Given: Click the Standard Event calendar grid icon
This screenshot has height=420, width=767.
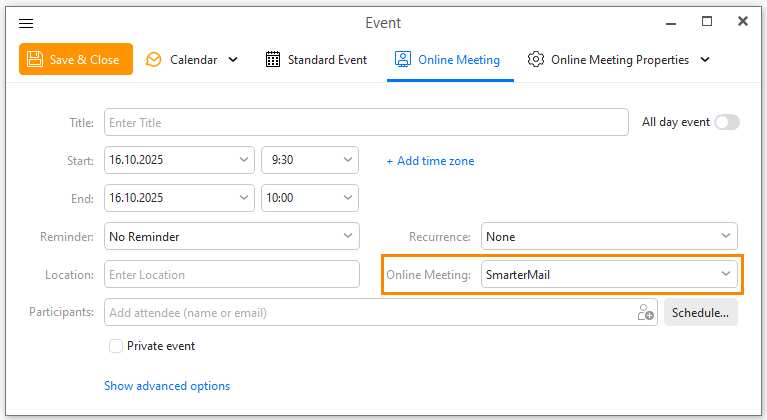Looking at the screenshot, I should click(273, 60).
